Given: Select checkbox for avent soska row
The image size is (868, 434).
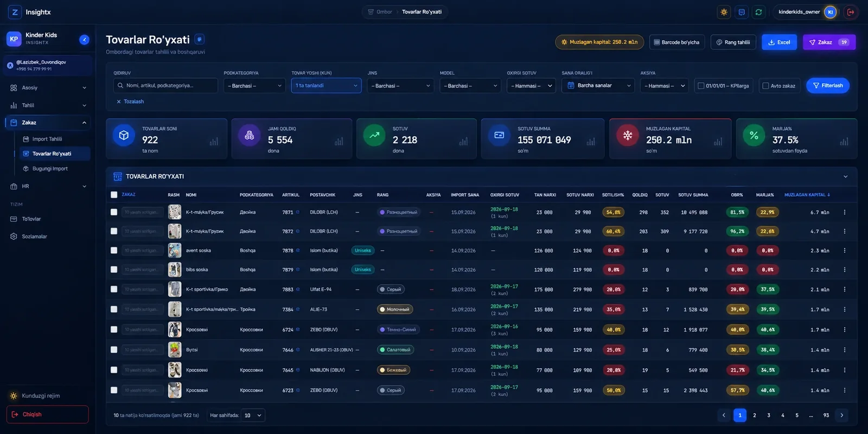Looking at the screenshot, I should tap(114, 251).
